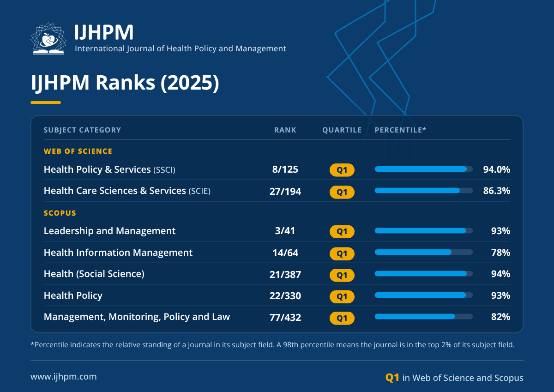Viewport: 554px width, 392px height.
Task: Click rank value 27/194
Action: tap(285, 191)
